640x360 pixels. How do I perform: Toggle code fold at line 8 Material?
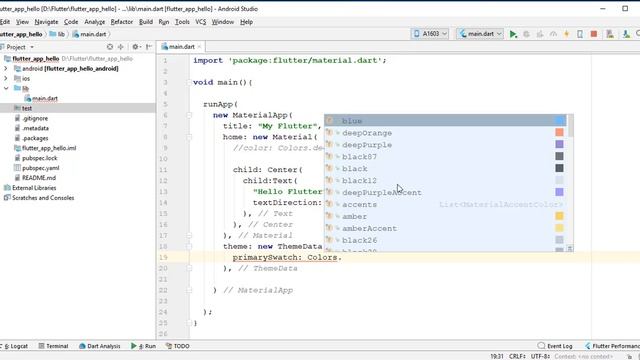click(189, 137)
